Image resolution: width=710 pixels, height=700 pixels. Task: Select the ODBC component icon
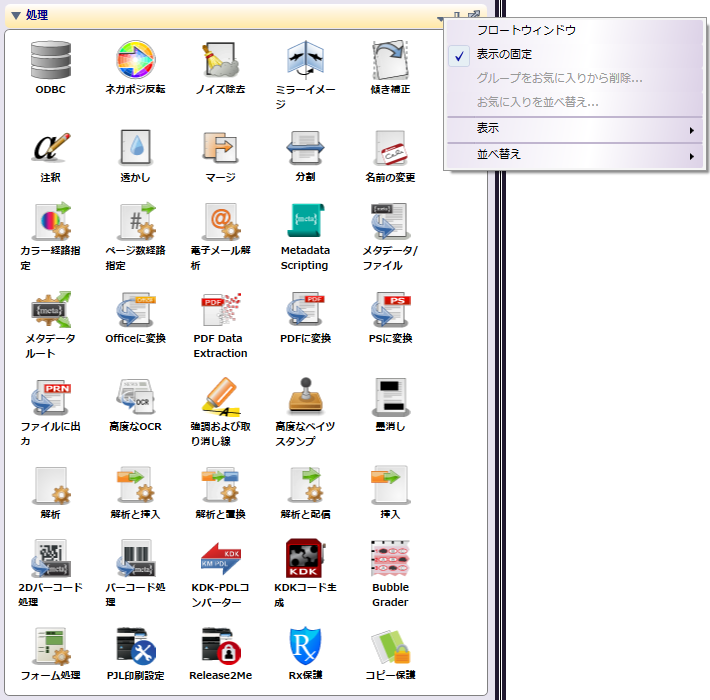pyautogui.click(x=50, y=60)
